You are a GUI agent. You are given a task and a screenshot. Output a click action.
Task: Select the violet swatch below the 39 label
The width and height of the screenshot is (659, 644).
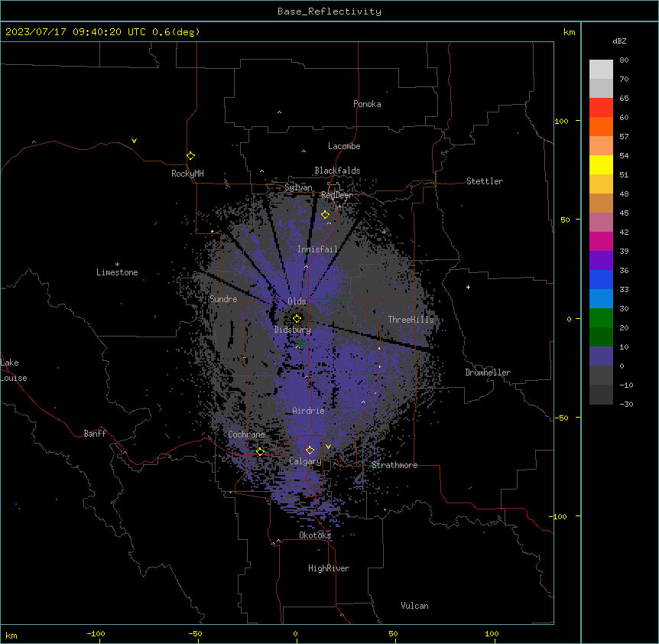pos(601,260)
